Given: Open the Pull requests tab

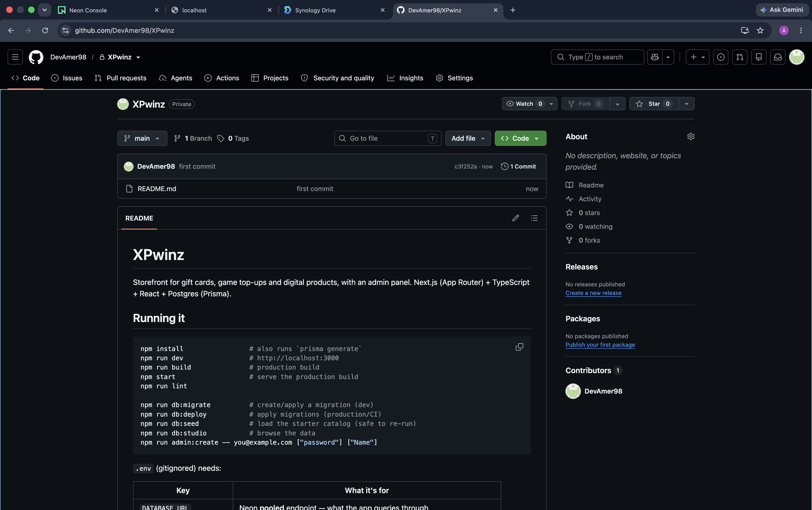Looking at the screenshot, I should pyautogui.click(x=121, y=78).
